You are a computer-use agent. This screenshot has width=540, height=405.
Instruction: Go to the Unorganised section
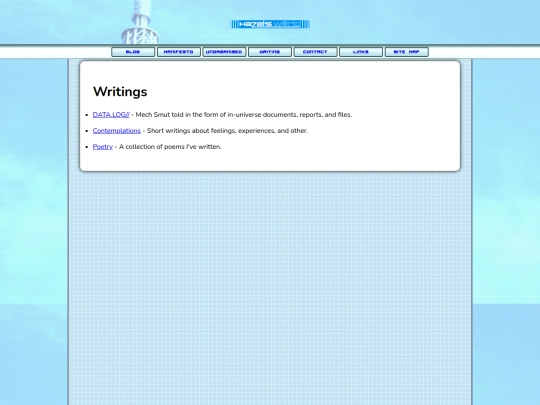coord(224,52)
